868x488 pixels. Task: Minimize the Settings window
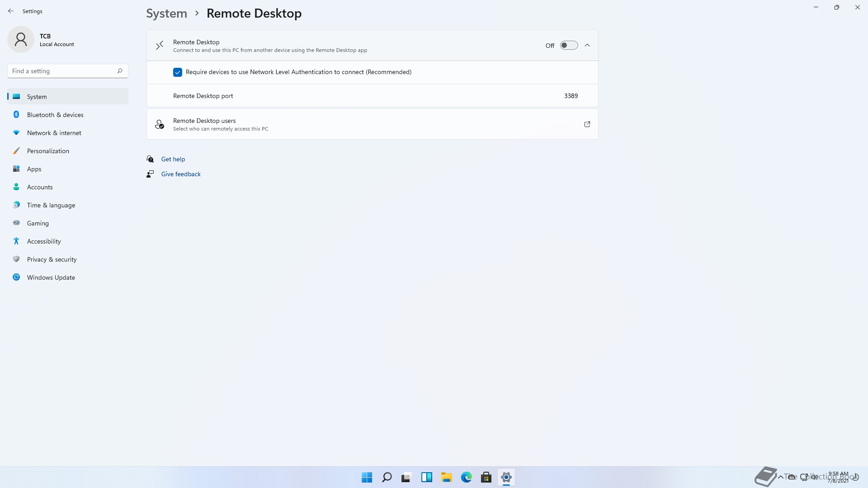[816, 7]
